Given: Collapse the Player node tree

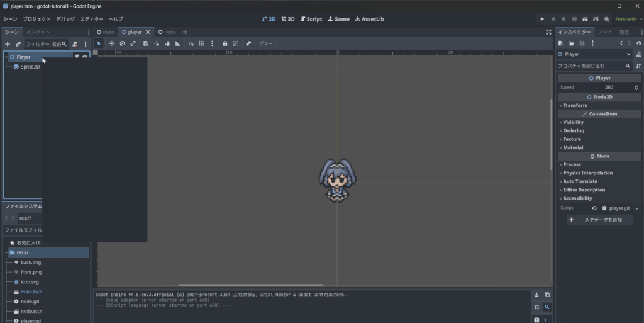Looking at the screenshot, I should (x=6, y=57).
